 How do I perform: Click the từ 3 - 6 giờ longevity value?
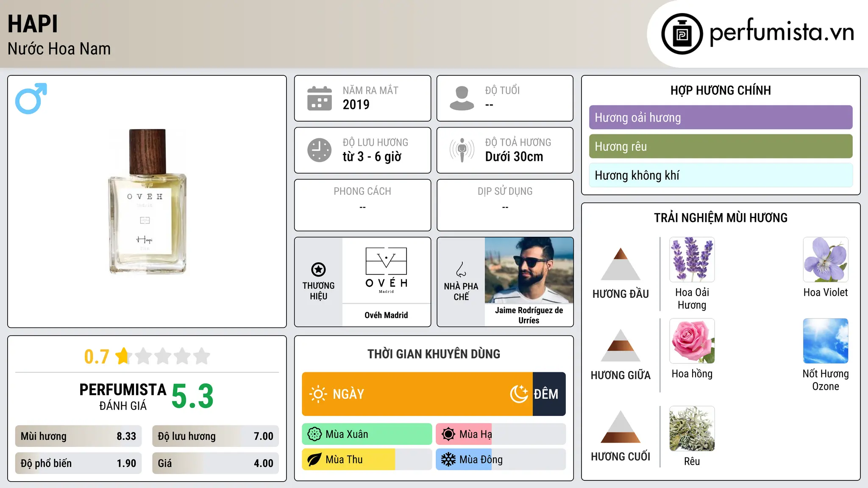pyautogui.click(x=372, y=157)
